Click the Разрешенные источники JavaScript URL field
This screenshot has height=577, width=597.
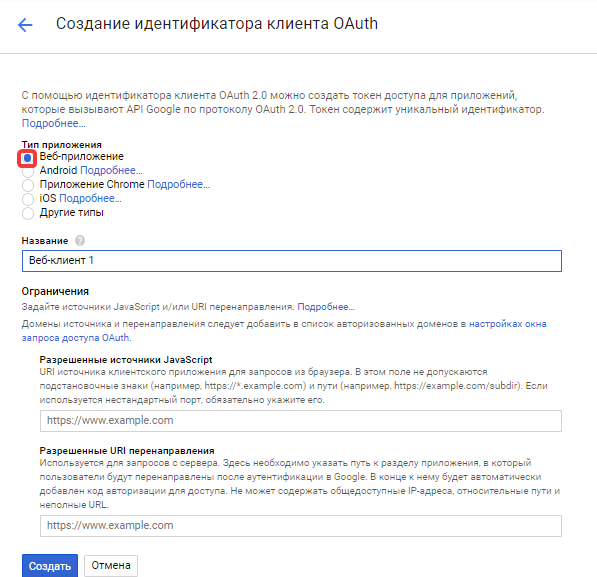click(x=301, y=421)
